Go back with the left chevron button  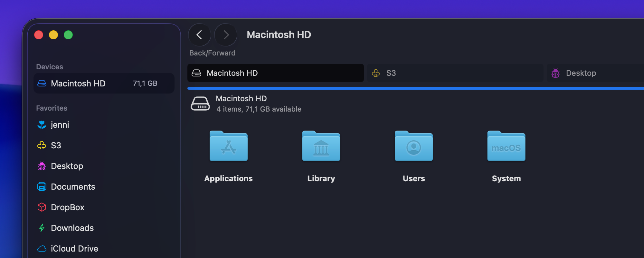click(200, 35)
